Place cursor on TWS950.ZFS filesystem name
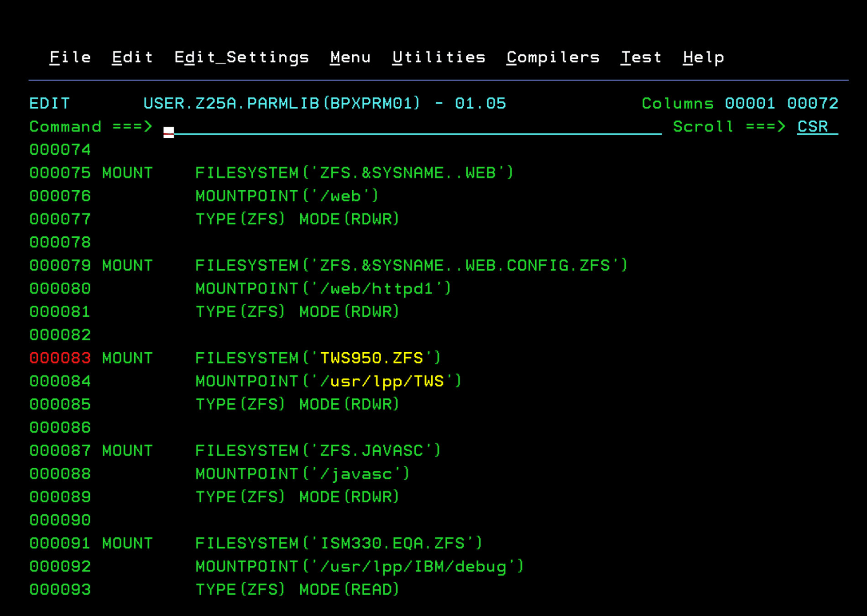Image resolution: width=867 pixels, height=616 pixels. (371, 358)
